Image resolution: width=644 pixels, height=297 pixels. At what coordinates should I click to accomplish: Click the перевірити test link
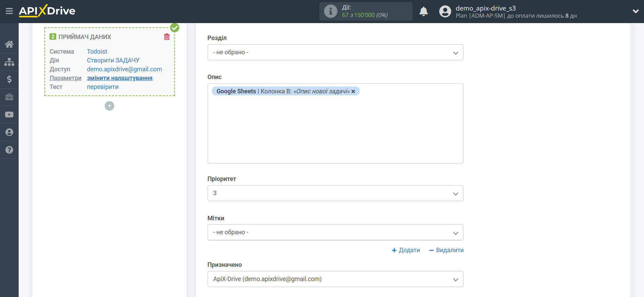tap(103, 87)
